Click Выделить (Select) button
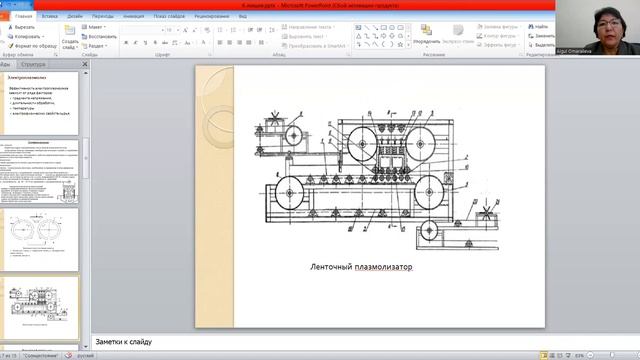This screenshot has height=360, width=640. [541, 45]
